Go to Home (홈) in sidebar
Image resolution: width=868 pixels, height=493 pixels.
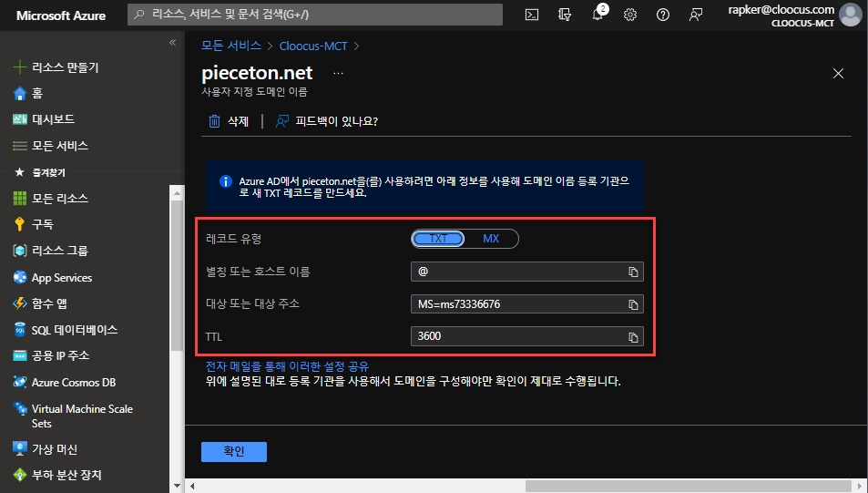(27, 93)
